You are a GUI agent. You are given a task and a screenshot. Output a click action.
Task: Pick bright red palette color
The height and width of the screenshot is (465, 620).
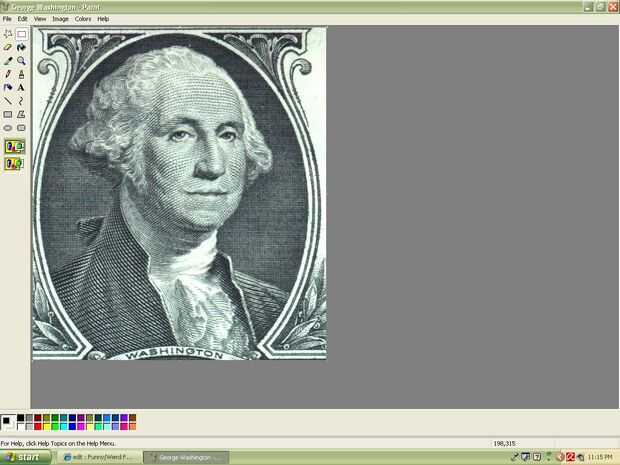(38, 427)
